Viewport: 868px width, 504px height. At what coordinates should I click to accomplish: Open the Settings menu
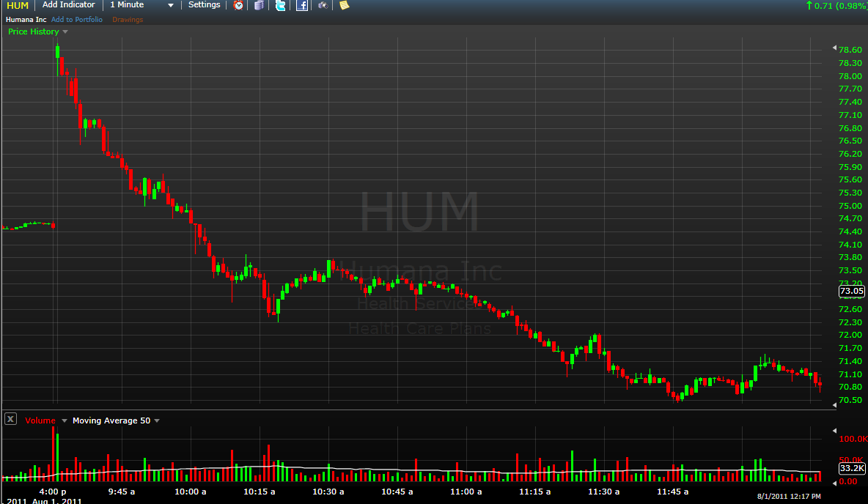coord(205,4)
